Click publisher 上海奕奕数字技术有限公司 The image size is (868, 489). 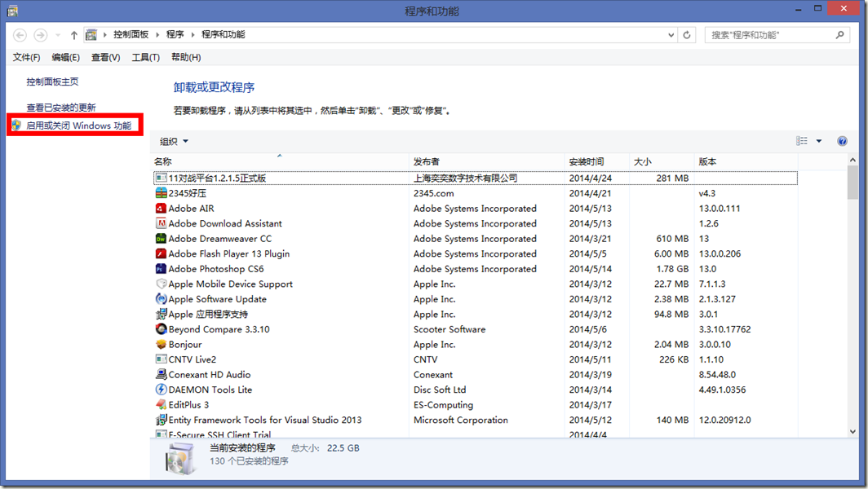click(466, 178)
